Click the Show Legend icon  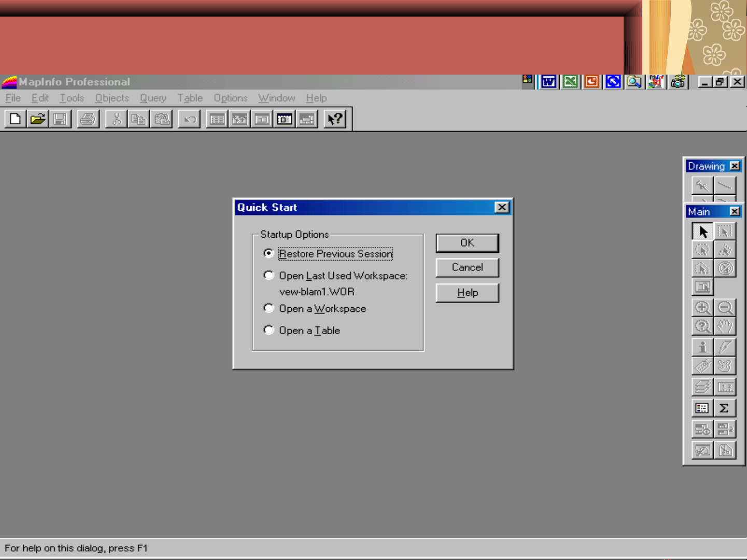tap(702, 408)
